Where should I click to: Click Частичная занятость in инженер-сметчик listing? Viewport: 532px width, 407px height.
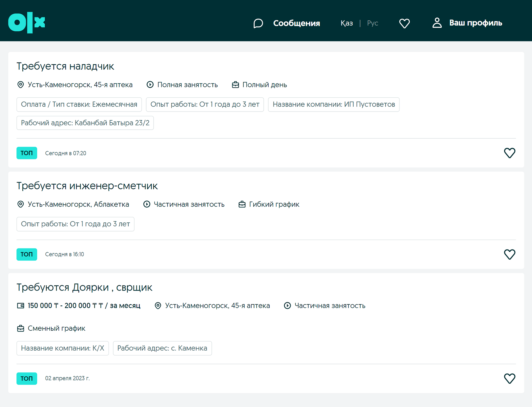click(189, 204)
